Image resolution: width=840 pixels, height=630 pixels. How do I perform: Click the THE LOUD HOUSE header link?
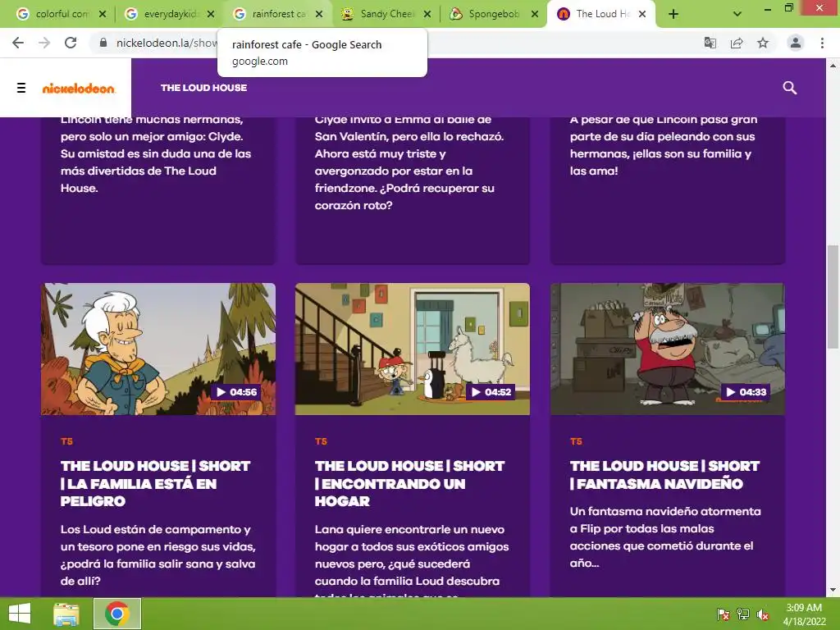[203, 88]
